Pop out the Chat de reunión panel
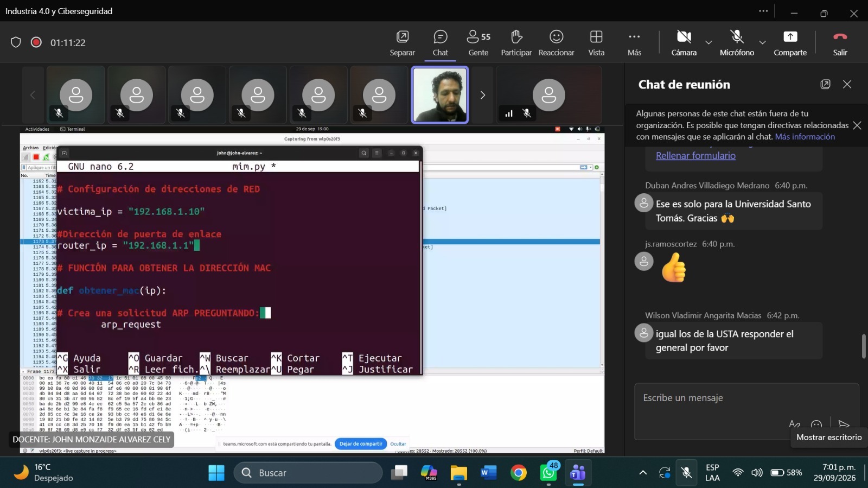 pyautogui.click(x=825, y=84)
